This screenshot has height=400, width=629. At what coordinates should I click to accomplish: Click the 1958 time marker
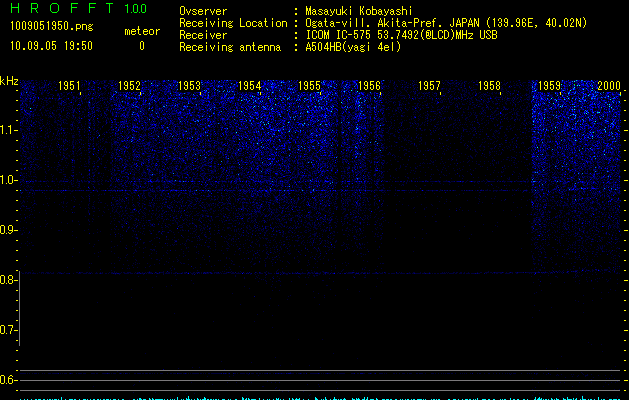489,86
